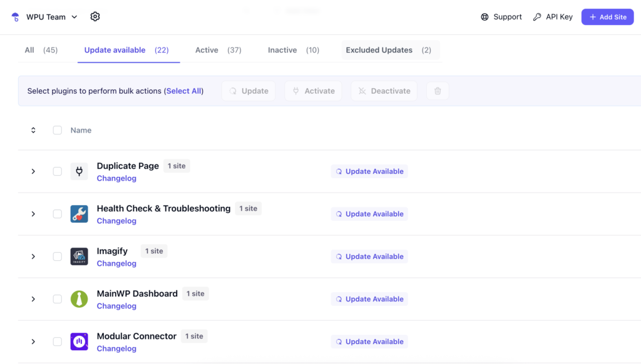Expand the MainWP Dashboard row
Screen dimensions: 641x364
point(33,299)
